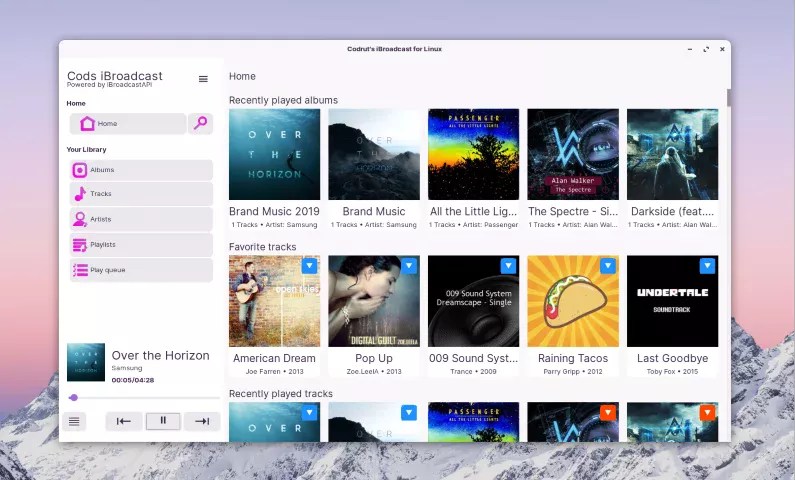
Task: Click the magenta search magnifier icon
Action: [200, 123]
